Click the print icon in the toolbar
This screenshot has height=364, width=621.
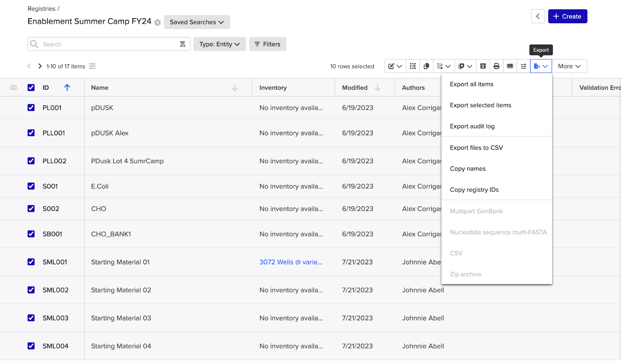(x=496, y=66)
